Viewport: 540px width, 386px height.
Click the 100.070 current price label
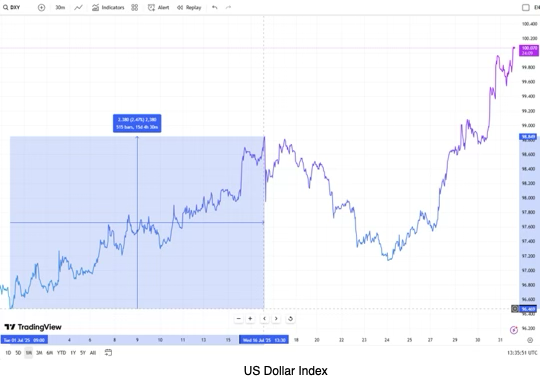529,51
